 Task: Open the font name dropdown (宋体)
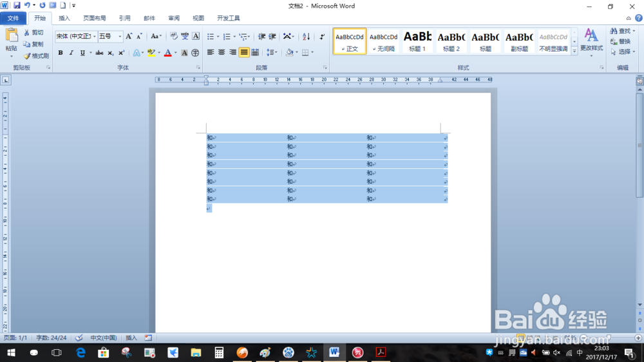click(95, 37)
